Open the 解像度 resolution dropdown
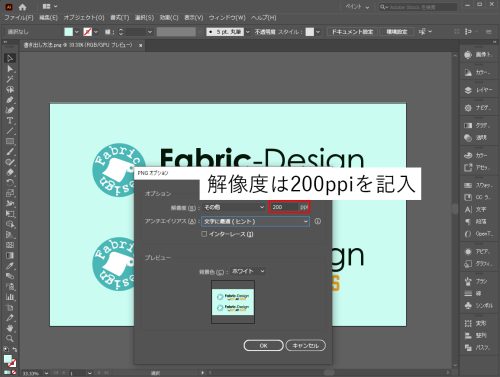 coord(234,207)
